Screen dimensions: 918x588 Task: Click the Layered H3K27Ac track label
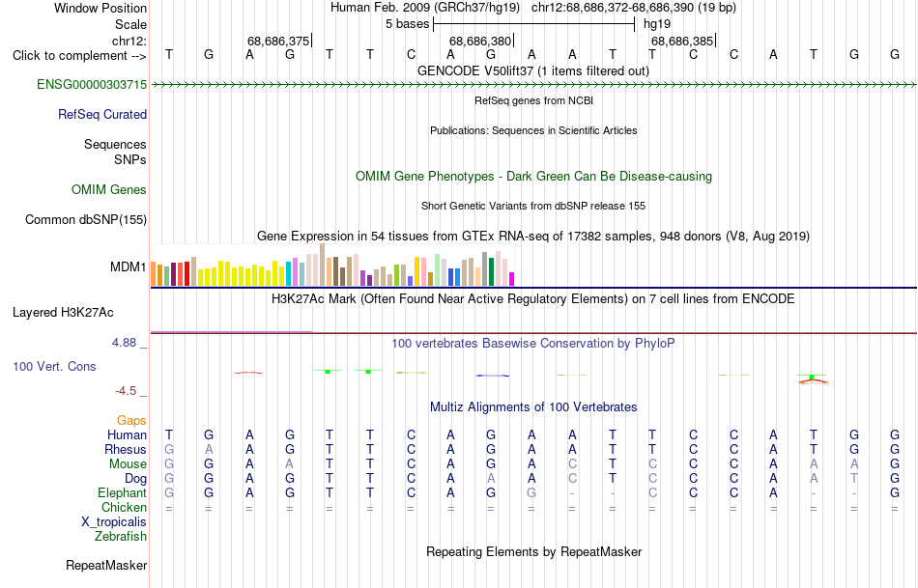(x=63, y=313)
